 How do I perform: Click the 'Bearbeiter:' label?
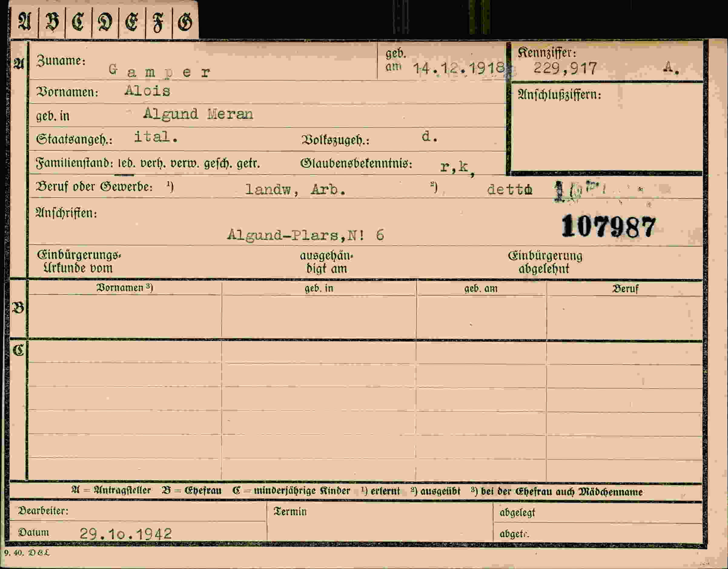coord(43,511)
